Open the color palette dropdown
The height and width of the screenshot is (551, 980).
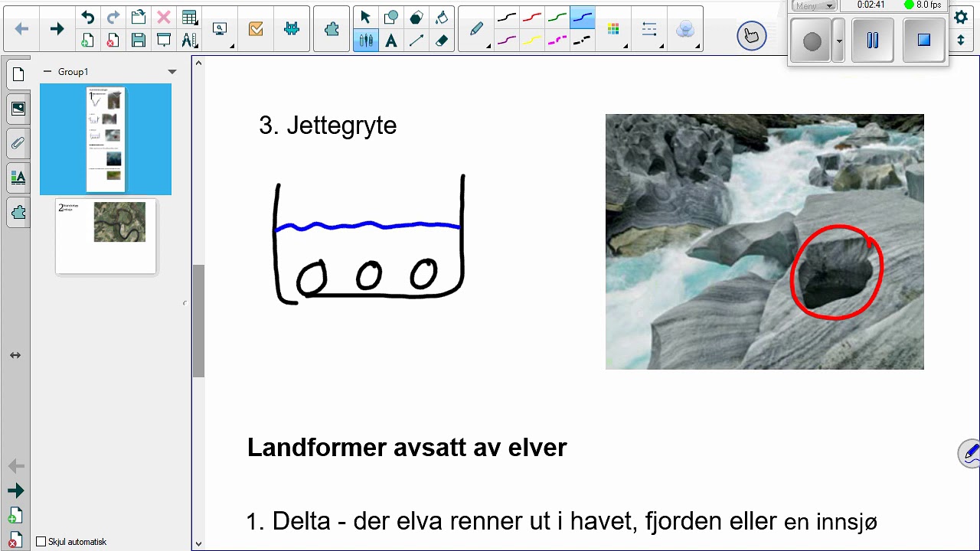pos(613,29)
